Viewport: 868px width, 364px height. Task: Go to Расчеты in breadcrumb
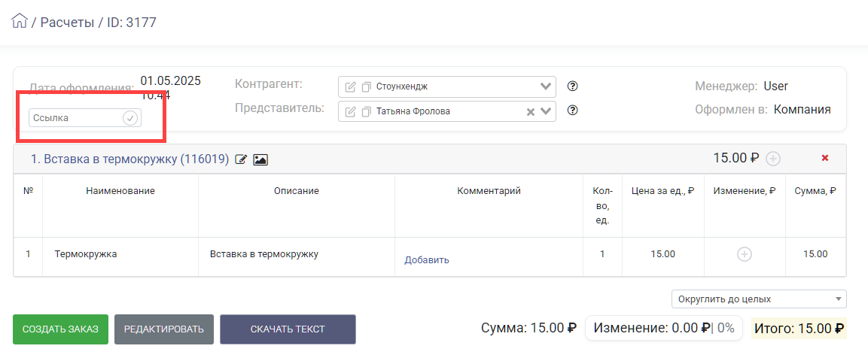[x=67, y=22]
